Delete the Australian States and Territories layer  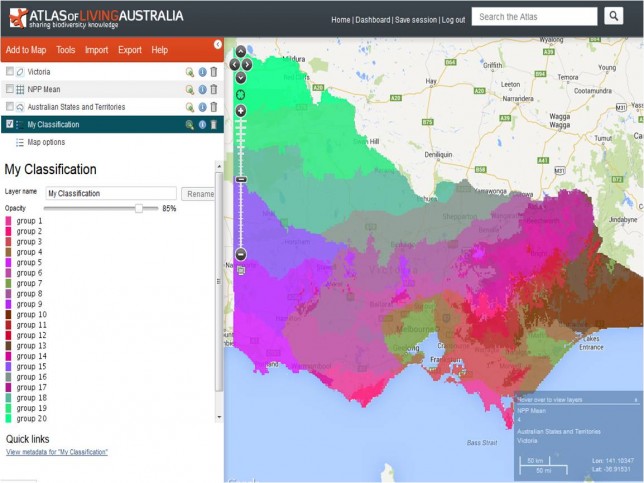click(x=213, y=107)
